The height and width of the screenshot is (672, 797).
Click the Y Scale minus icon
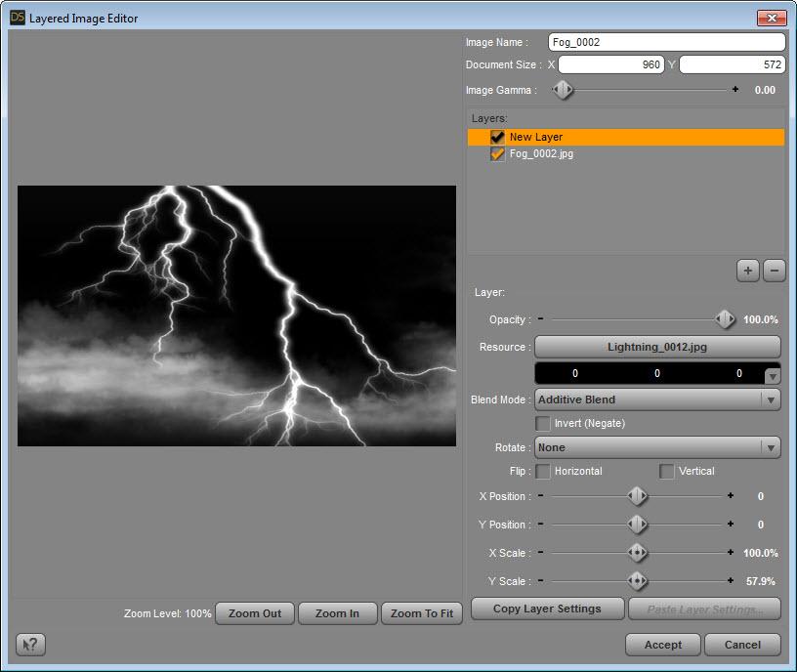click(541, 580)
